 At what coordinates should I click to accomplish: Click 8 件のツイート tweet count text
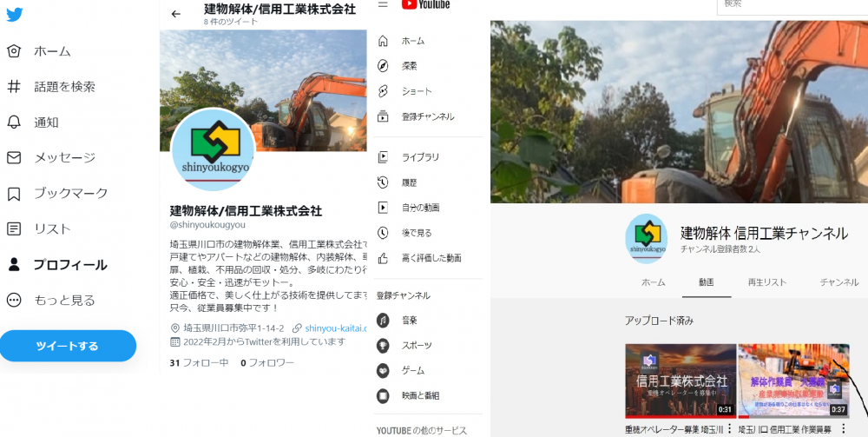(231, 23)
